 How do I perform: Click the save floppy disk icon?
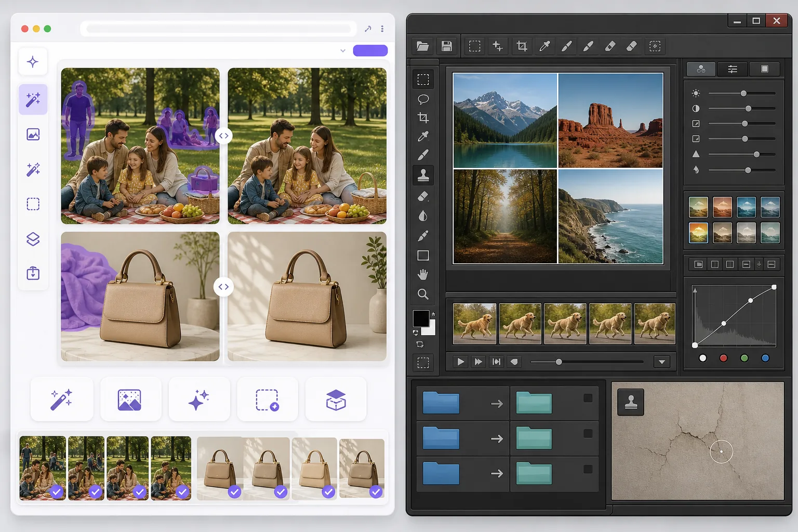pos(446,46)
